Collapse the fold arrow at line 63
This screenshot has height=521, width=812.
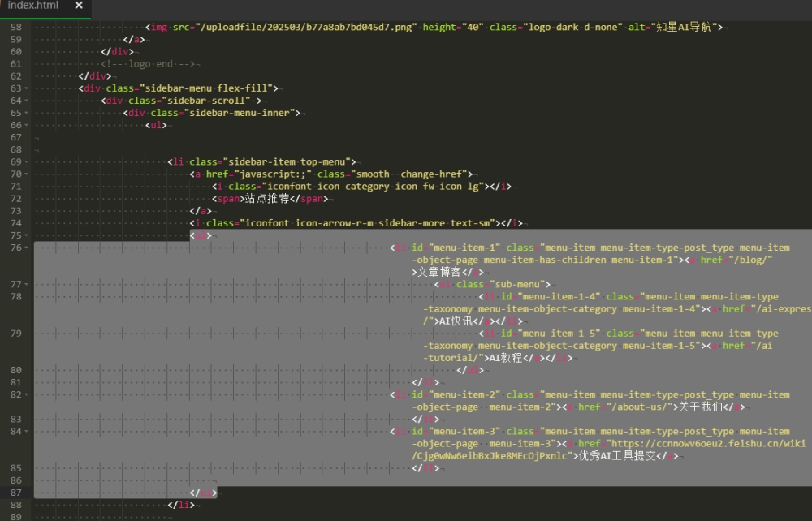27,88
